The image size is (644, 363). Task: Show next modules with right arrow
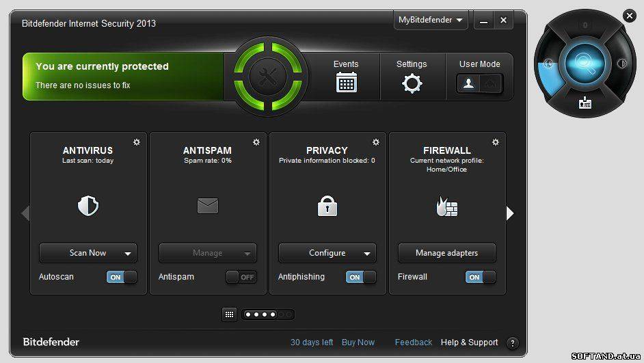click(x=510, y=213)
